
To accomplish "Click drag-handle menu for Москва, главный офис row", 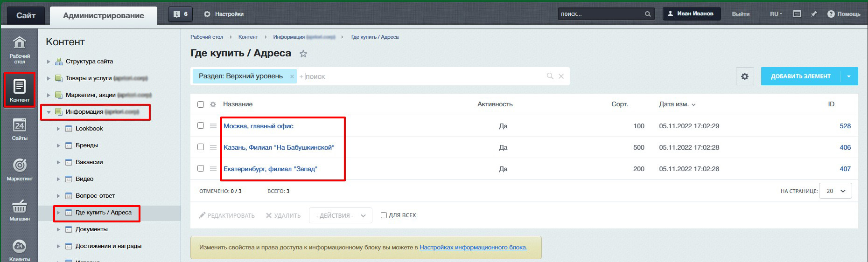I will click(213, 126).
